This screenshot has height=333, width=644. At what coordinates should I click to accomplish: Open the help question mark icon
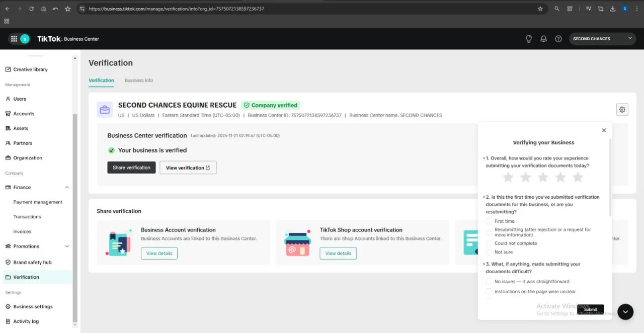pos(558,39)
